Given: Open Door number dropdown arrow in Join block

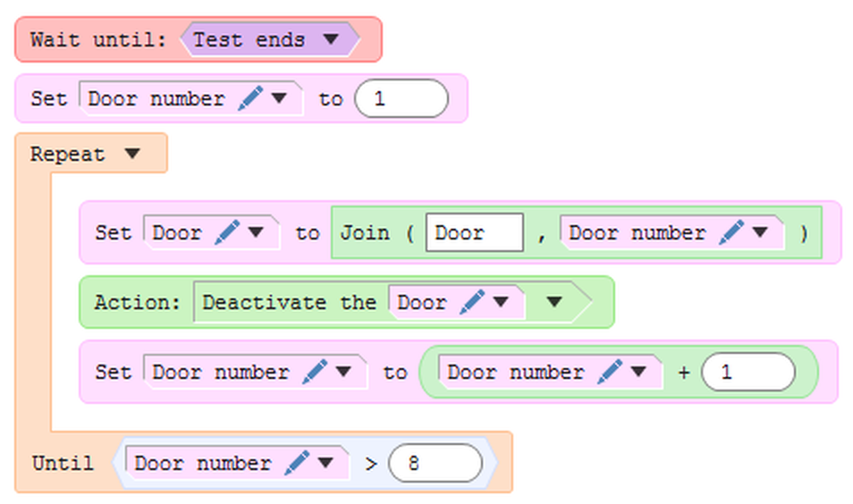Looking at the screenshot, I should 760,233.
